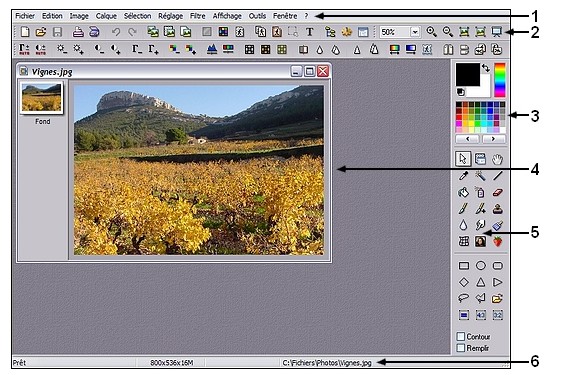Click the Zoom out magnifier icon
564x375 pixels.
point(448,32)
